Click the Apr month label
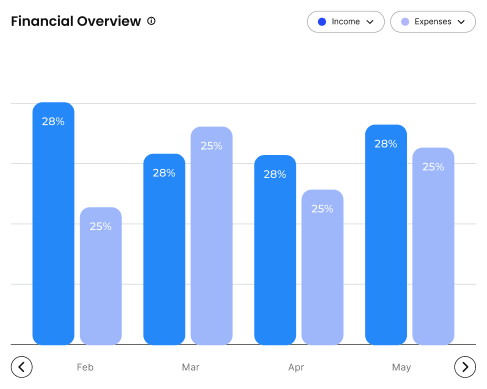The height and width of the screenshot is (389, 487). tap(296, 368)
